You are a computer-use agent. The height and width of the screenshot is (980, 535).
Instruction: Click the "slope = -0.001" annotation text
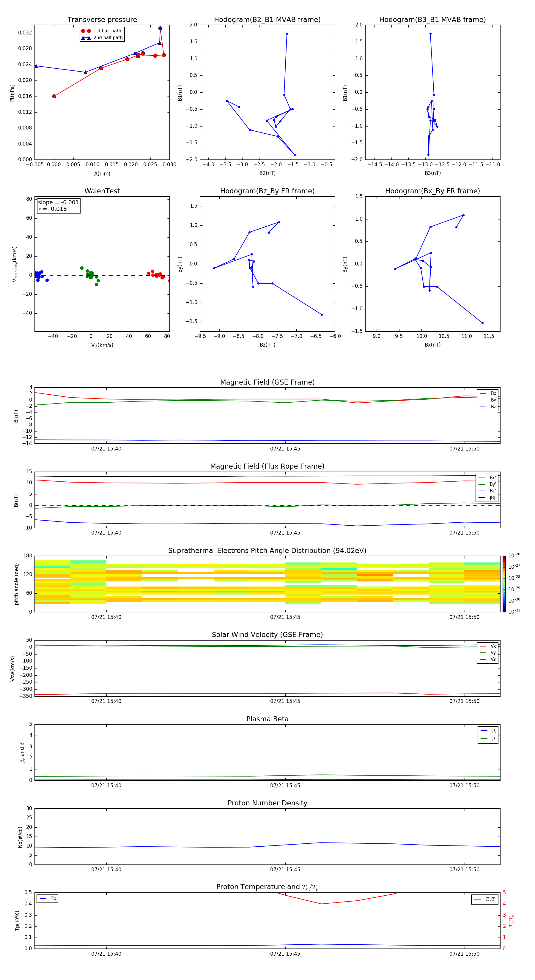pyautogui.click(x=58, y=203)
